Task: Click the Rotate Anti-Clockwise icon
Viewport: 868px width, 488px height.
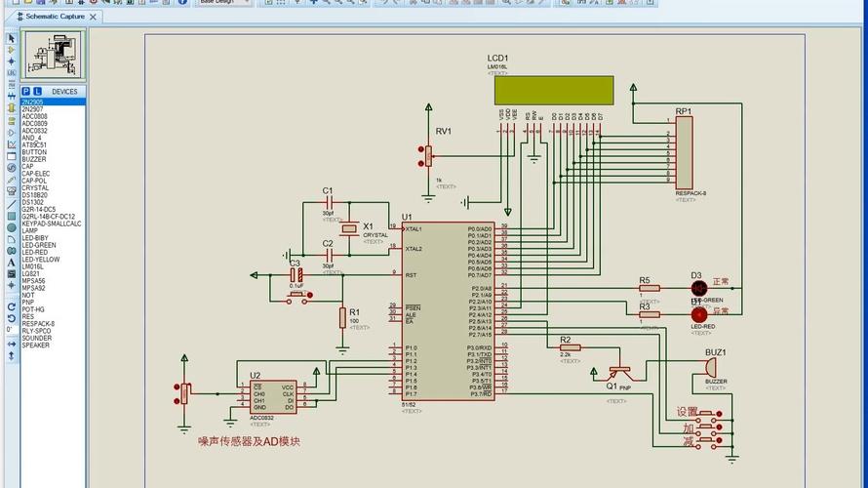Action: (11, 318)
